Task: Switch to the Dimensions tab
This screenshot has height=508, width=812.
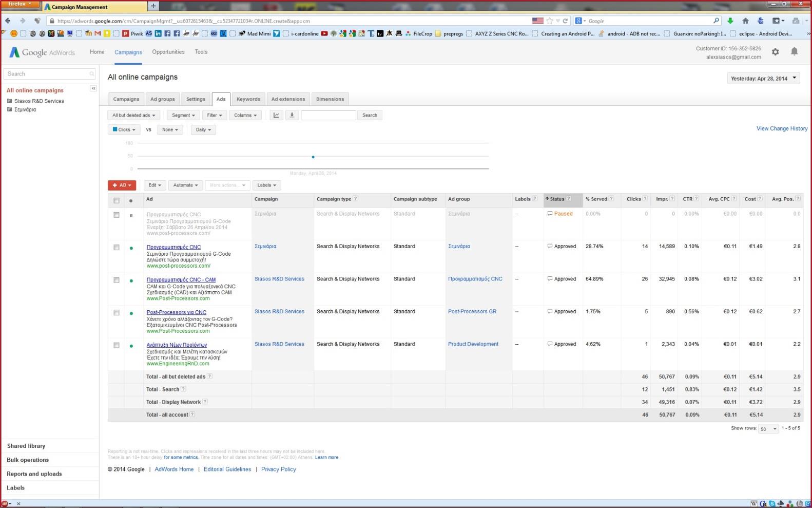Action: pos(330,99)
